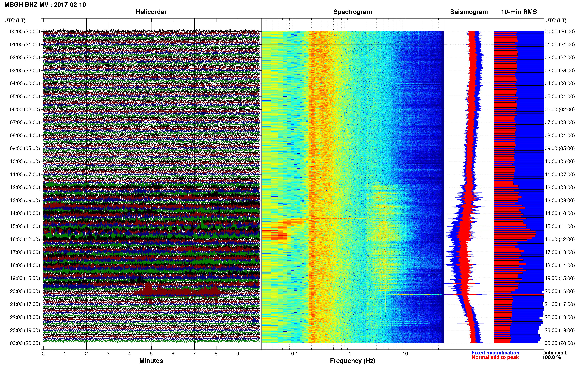This screenshot has width=588, height=368.
Task: Click right time label '08:00 (04:00)'
Action: 560,135
